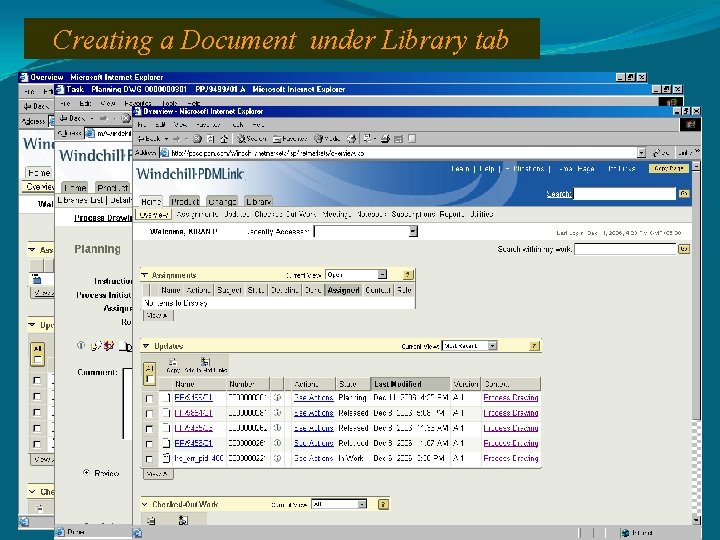
Task: Click the Search within my work field
Action: [625, 249]
